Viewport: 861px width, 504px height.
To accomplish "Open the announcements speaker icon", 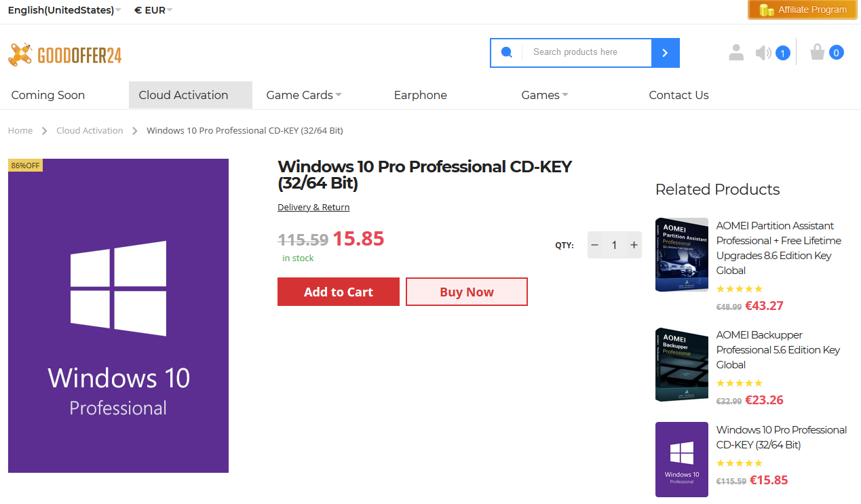I will pyautogui.click(x=763, y=53).
